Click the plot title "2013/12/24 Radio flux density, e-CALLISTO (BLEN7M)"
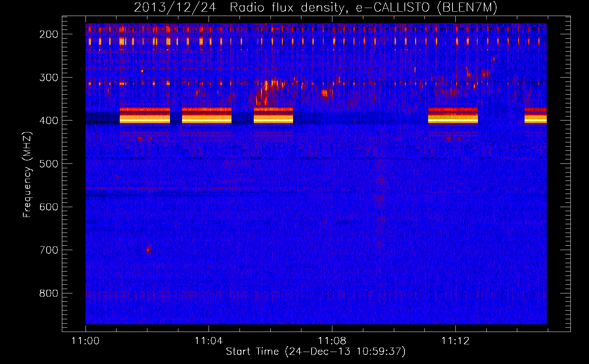 pos(316,7)
